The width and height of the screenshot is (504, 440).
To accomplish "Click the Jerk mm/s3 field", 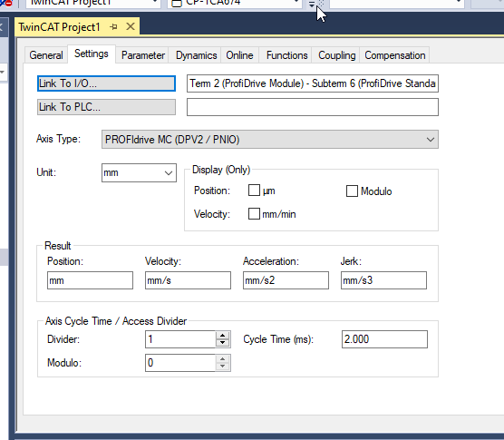I will pyautogui.click(x=383, y=280).
